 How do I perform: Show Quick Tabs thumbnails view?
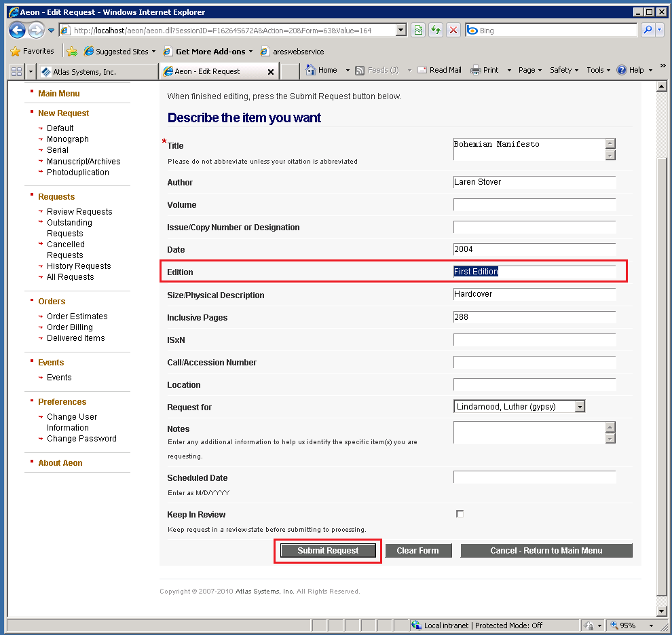[x=16, y=71]
